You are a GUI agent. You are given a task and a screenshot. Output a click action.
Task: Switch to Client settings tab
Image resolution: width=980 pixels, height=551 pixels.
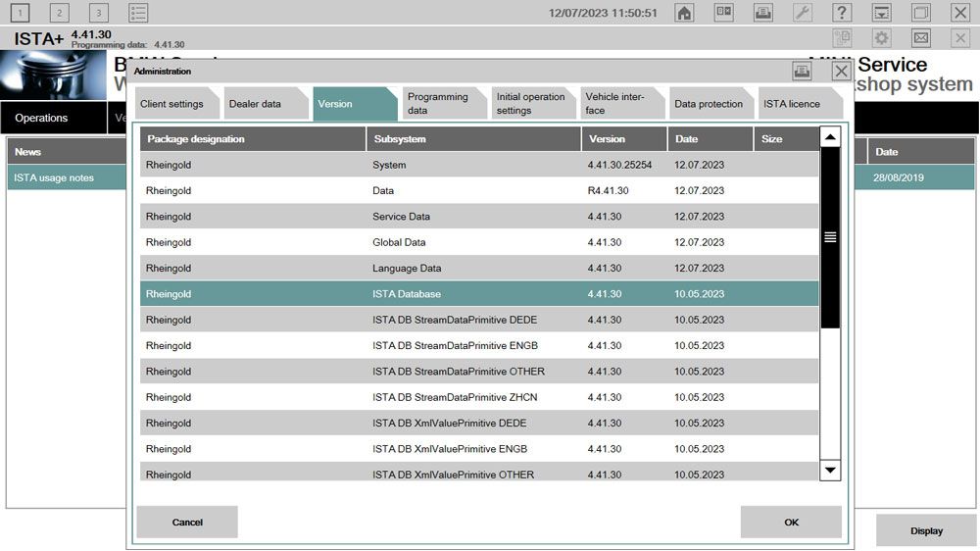pyautogui.click(x=176, y=103)
